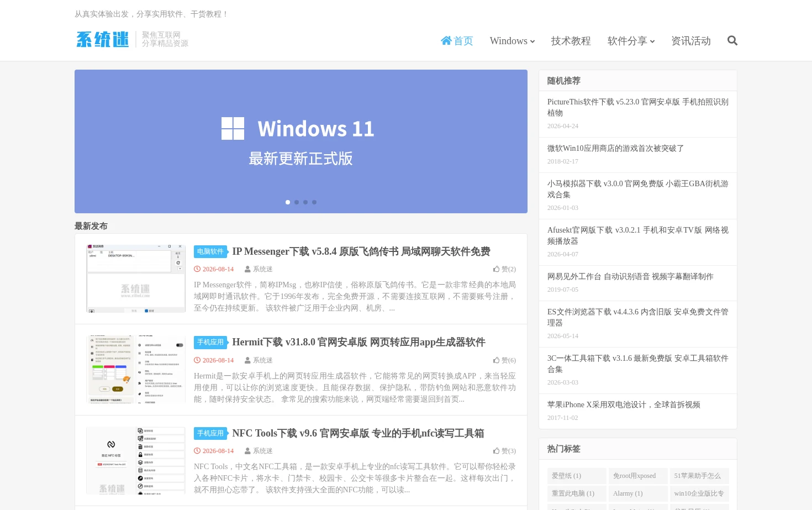Open the NFC Tools下载 v9.6 article title
This screenshot has height=510, width=812.
pos(358,433)
